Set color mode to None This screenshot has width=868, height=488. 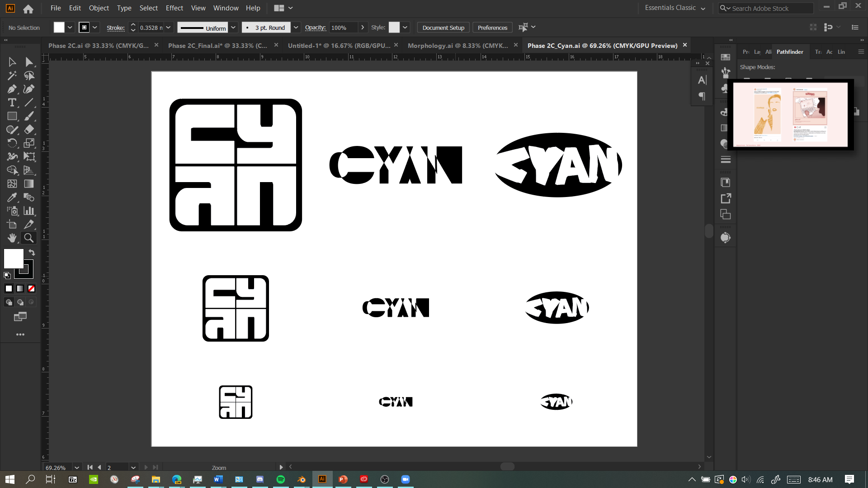[x=31, y=289]
